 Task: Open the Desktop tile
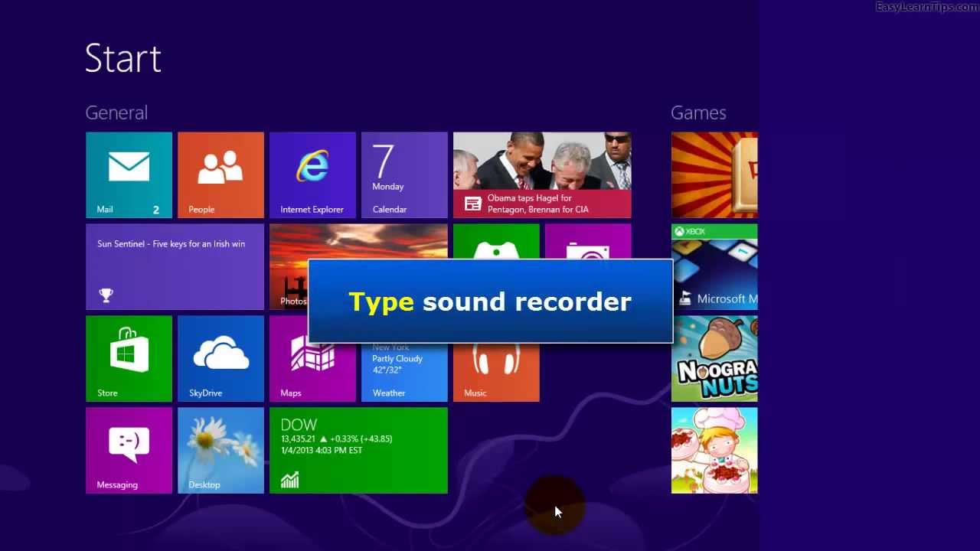pos(220,451)
